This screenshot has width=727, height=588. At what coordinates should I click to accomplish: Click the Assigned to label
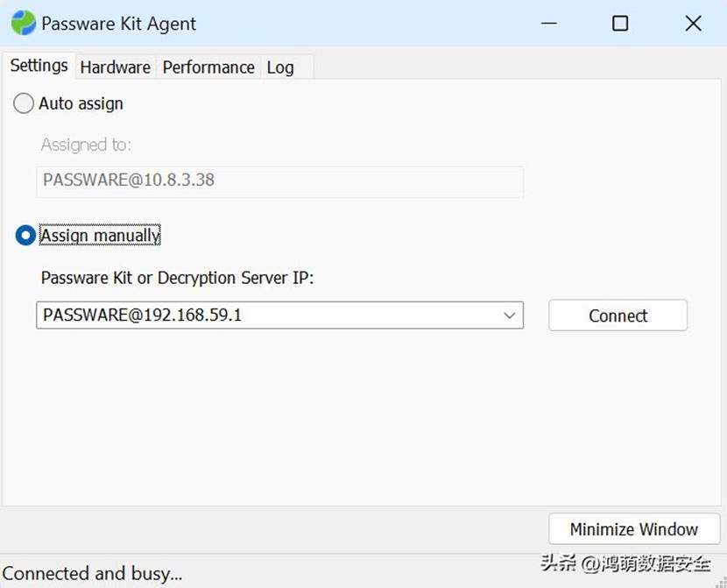tap(86, 145)
